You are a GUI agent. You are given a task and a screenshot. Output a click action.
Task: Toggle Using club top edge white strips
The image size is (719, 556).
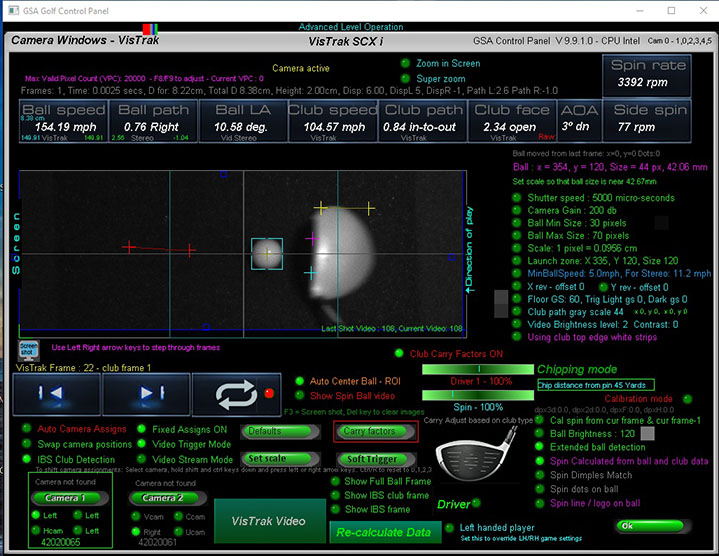(517, 336)
